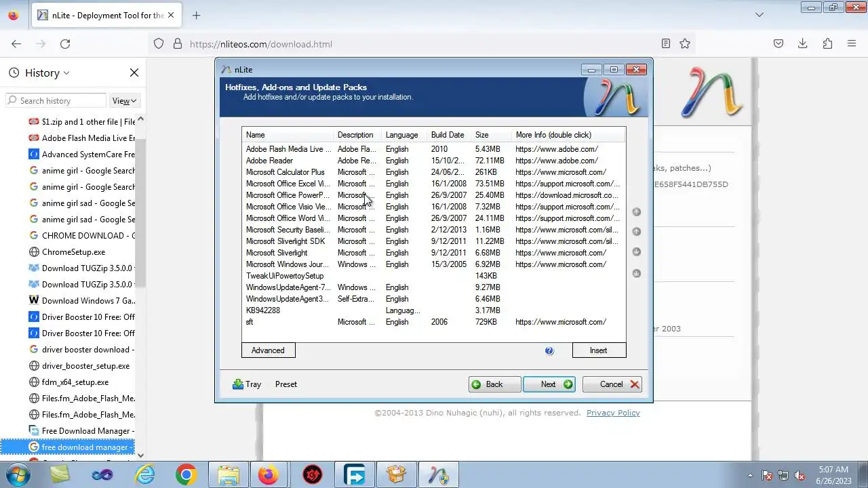Select the Adobe Flash Media Live row in nLite
This screenshot has height=488, width=868.
coord(433,149)
